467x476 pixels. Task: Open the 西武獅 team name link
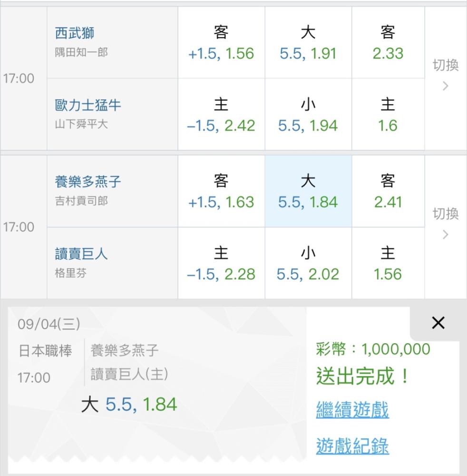coord(75,33)
